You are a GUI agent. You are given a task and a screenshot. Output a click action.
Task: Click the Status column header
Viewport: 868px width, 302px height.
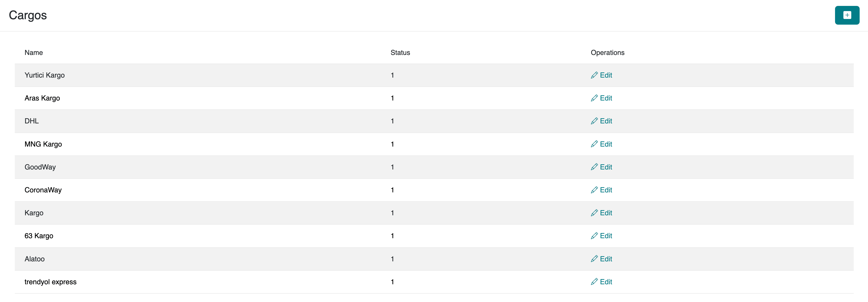400,53
